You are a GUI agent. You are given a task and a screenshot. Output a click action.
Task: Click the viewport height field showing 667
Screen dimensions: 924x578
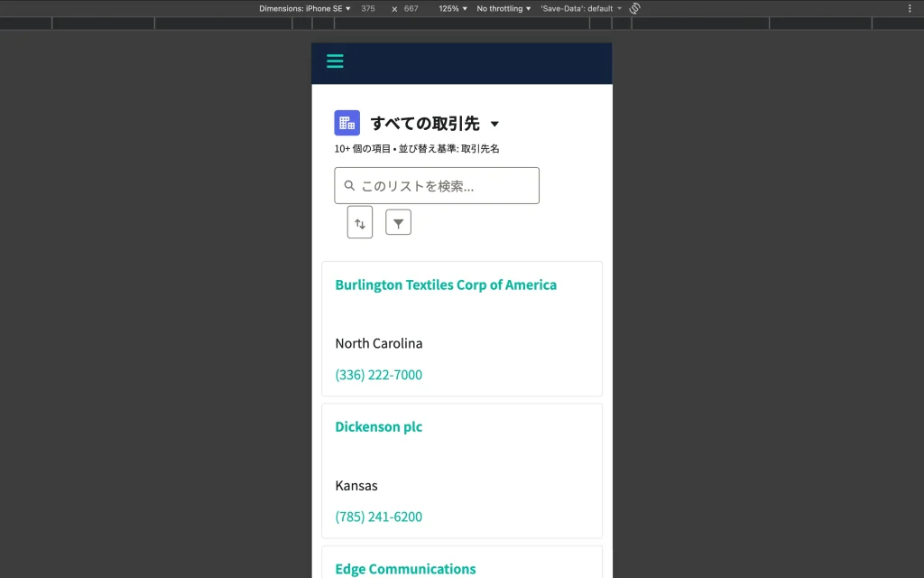pos(411,8)
